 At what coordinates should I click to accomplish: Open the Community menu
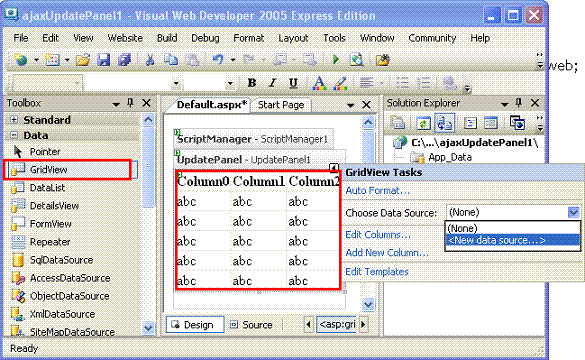[432, 38]
